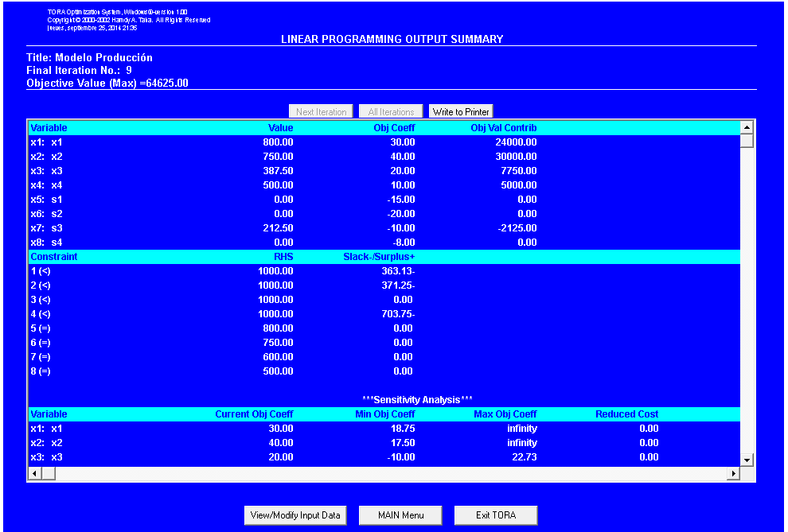Return to the MAIN Menu
The image size is (788, 532).
pos(400,515)
